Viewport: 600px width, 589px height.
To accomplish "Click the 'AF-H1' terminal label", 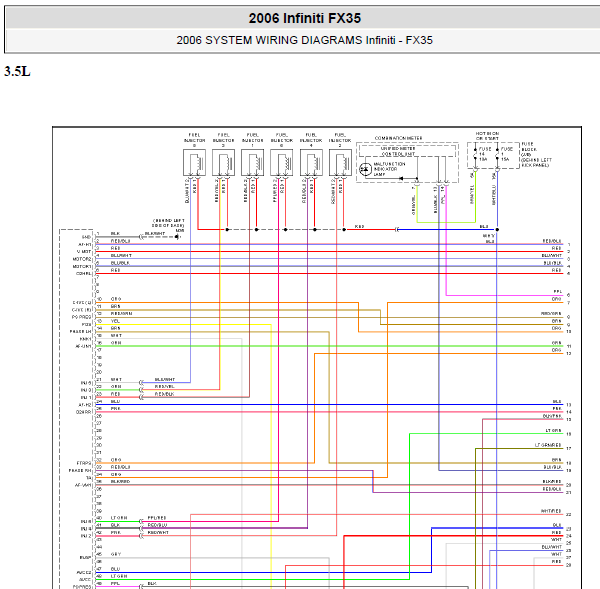I will pyautogui.click(x=85, y=245).
